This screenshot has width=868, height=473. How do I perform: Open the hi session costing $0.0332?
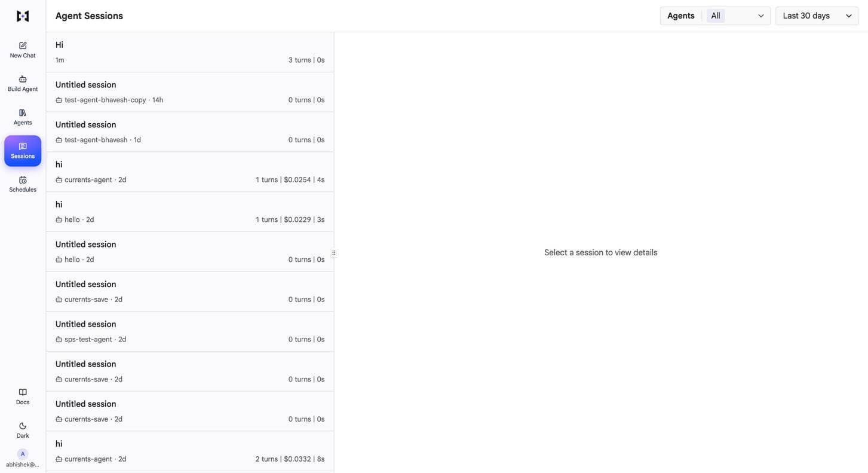click(x=190, y=451)
